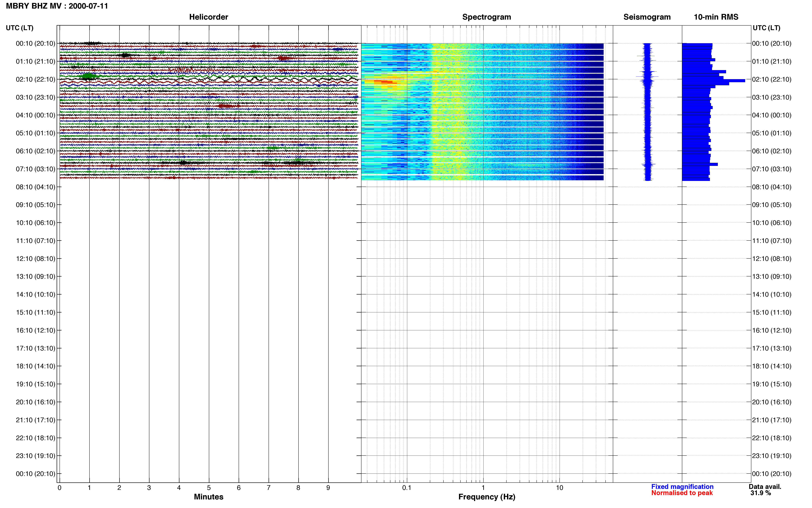Click the left 18:10 (14:10) time label
The height and width of the screenshot is (508, 812).
(35, 366)
